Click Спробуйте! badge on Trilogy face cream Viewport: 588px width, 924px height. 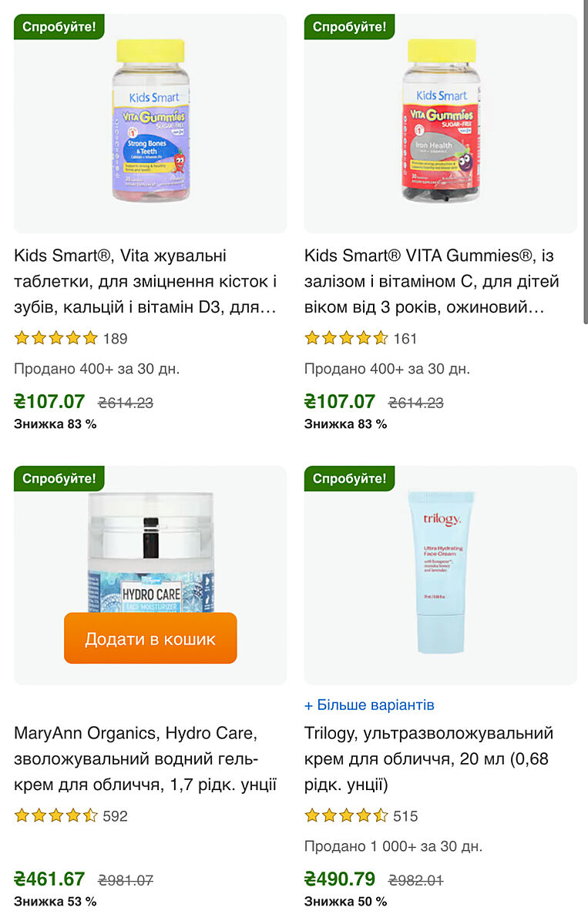point(349,478)
